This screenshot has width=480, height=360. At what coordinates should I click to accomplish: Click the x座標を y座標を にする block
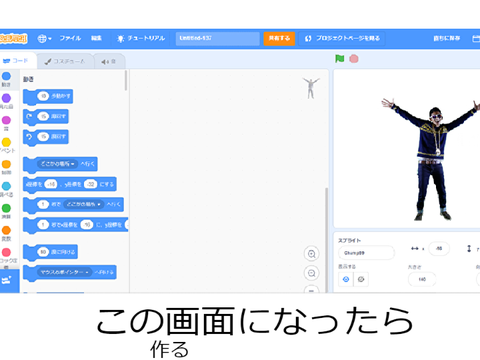click(69, 184)
